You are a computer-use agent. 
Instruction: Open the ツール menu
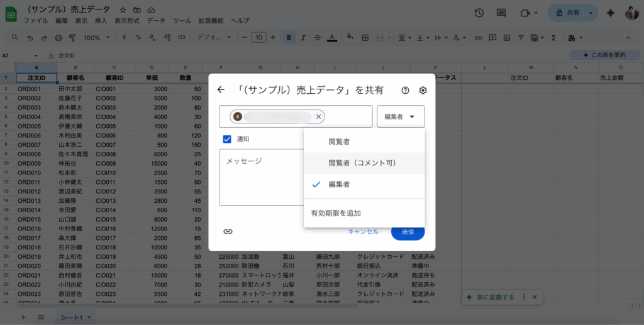pyautogui.click(x=182, y=21)
